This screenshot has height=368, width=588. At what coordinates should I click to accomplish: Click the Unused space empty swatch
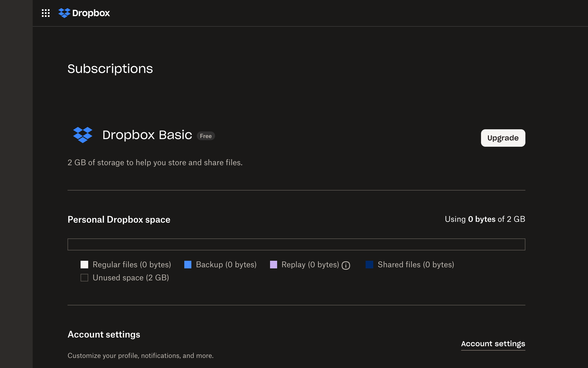point(84,278)
